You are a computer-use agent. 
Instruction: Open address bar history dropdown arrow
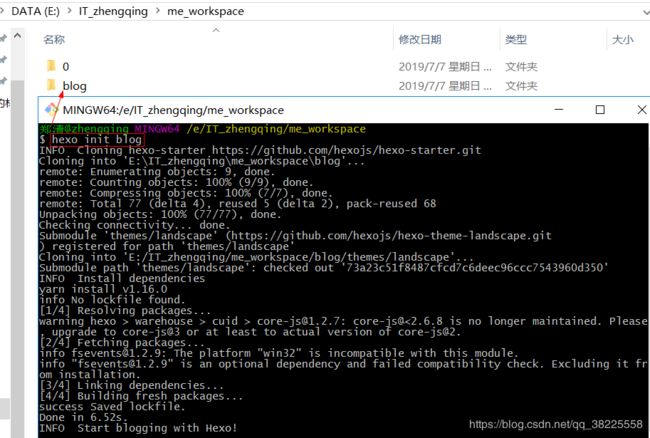[646, 13]
